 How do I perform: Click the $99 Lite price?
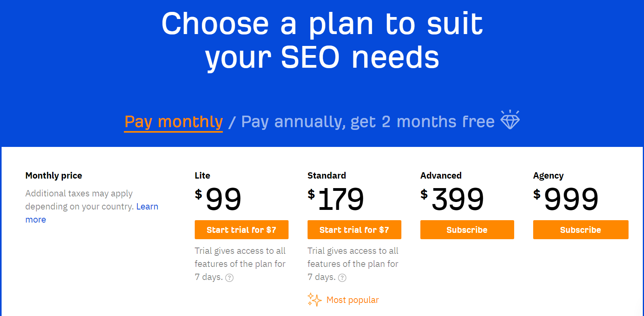[x=218, y=199]
